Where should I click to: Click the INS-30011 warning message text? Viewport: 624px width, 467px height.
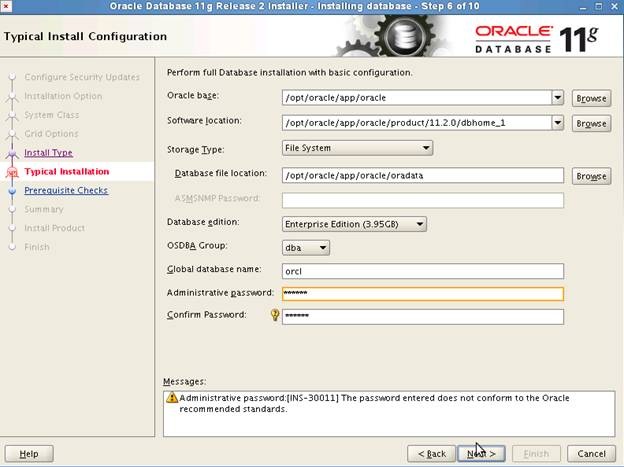coord(374,403)
